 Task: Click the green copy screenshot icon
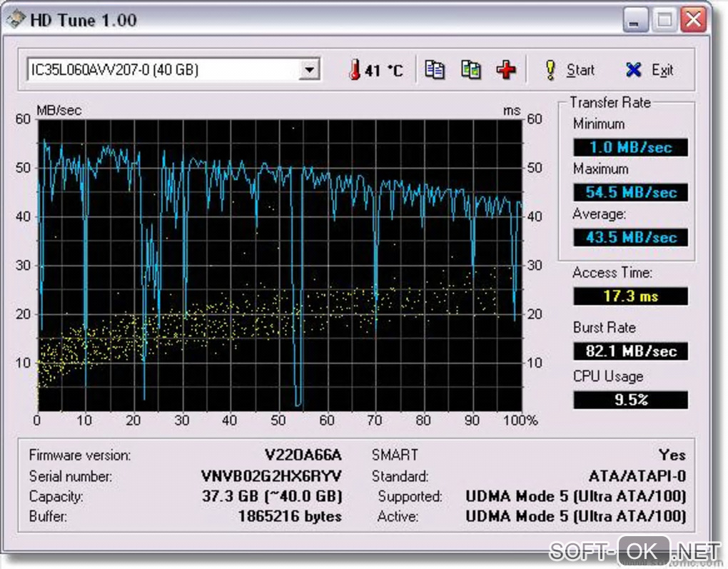(471, 70)
